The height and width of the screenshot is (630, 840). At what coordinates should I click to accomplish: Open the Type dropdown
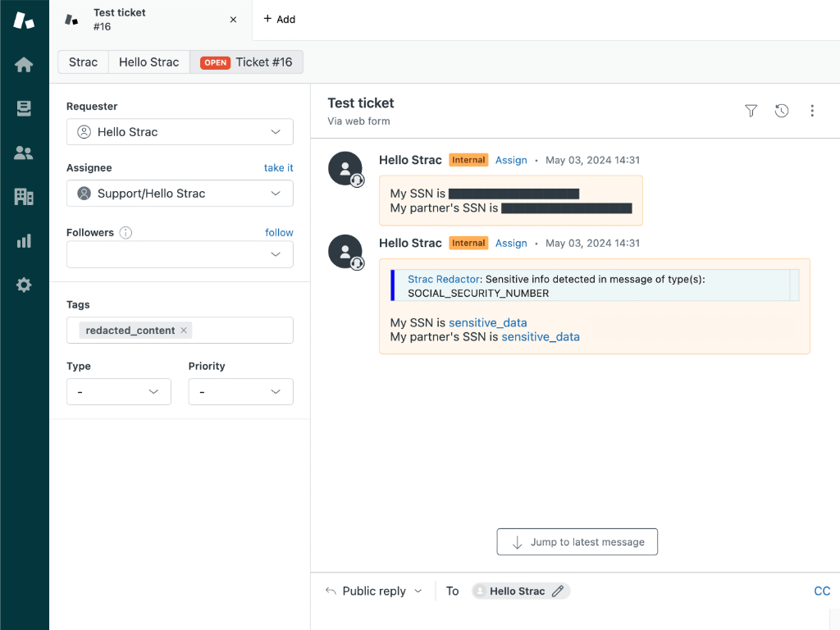click(119, 392)
